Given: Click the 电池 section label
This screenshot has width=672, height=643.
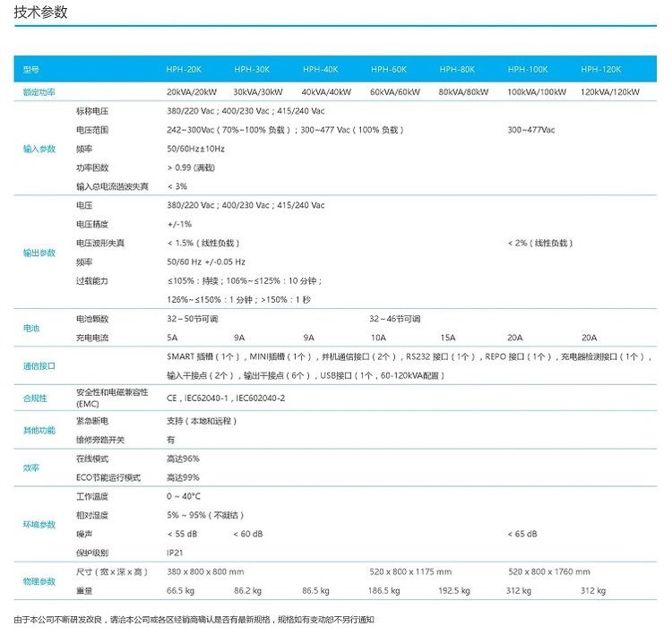Looking at the screenshot, I should [30, 328].
